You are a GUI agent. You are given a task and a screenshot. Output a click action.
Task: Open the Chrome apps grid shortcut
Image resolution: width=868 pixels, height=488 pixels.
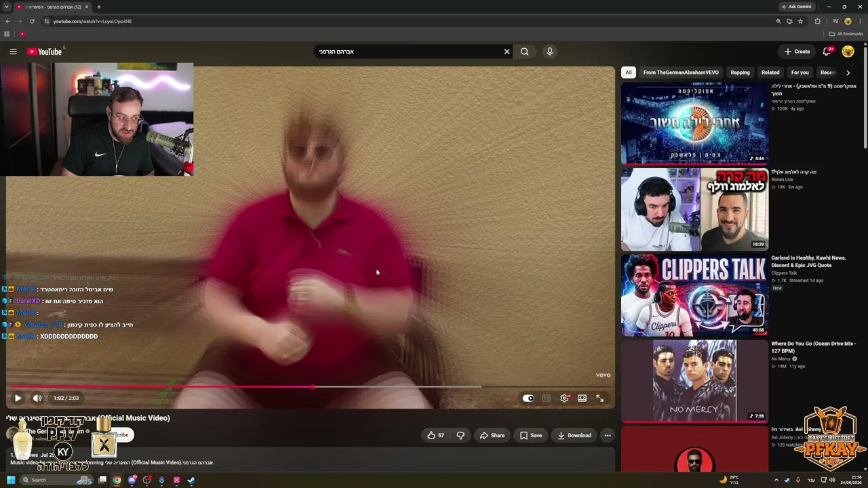(7, 34)
